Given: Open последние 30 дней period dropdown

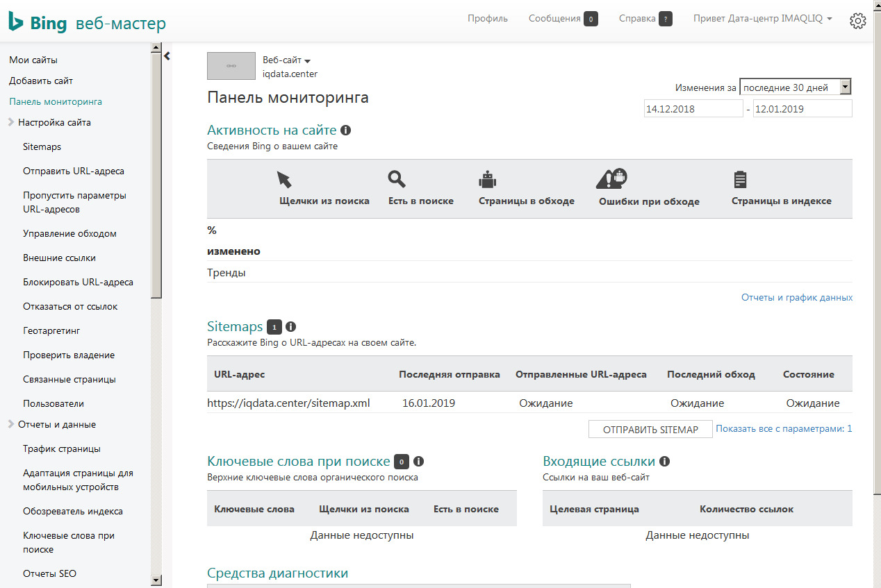Looking at the screenshot, I should click(796, 87).
